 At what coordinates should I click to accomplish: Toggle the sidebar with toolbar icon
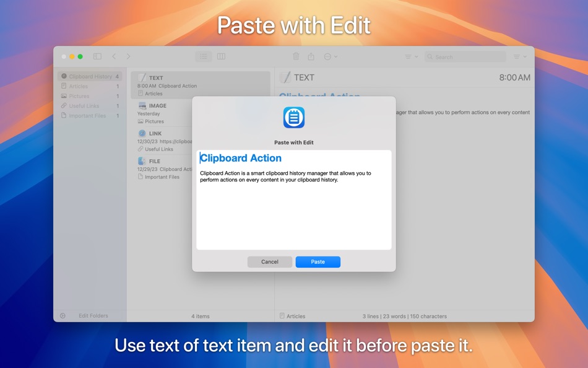pyautogui.click(x=98, y=56)
